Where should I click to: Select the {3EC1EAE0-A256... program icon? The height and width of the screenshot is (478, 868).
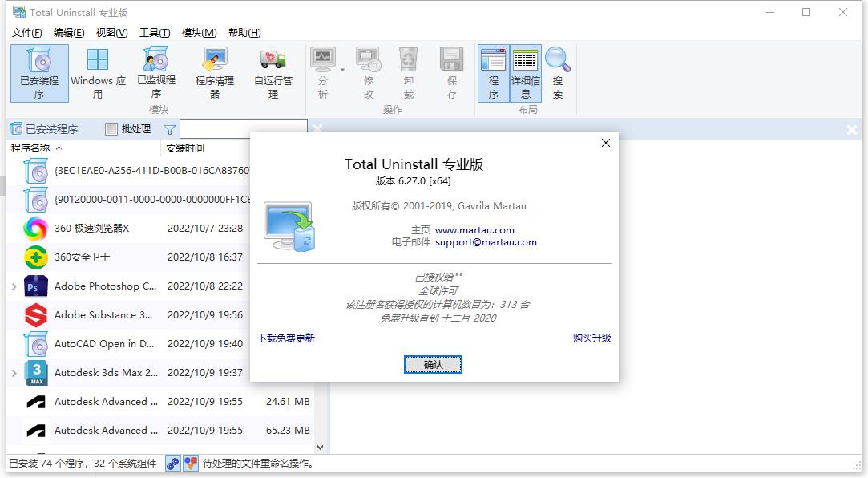pyautogui.click(x=36, y=171)
